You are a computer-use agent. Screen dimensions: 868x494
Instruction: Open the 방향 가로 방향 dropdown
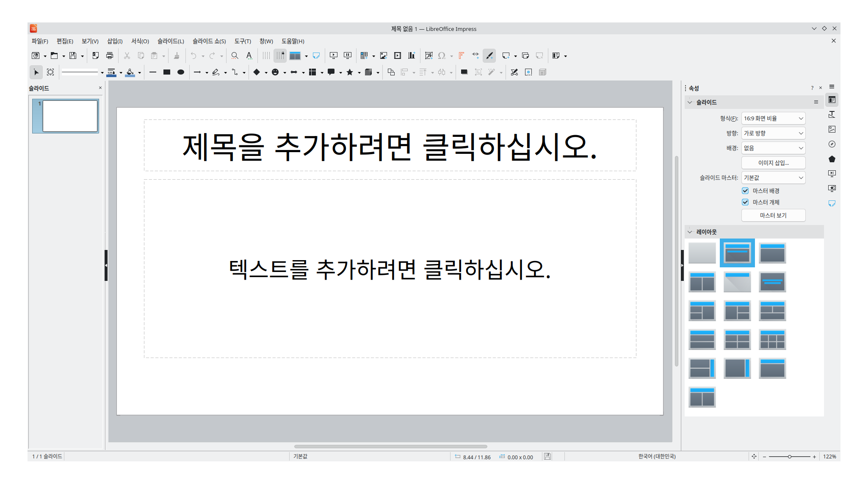click(773, 133)
